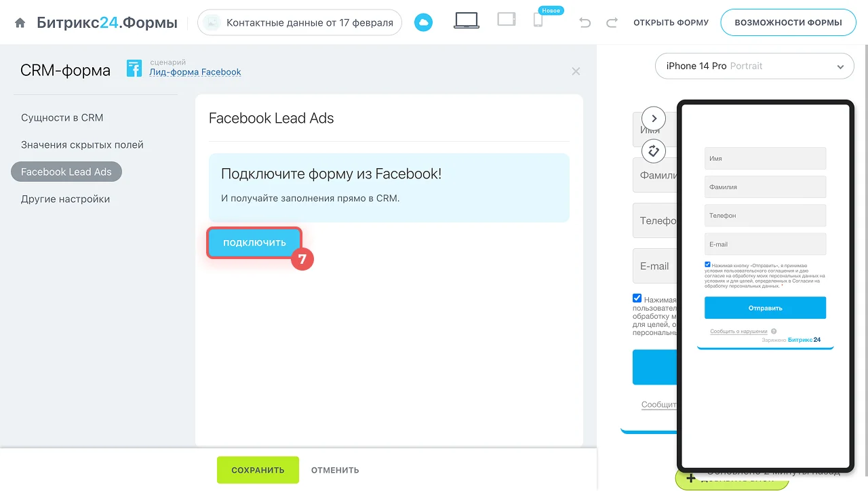The image size is (868, 491).
Task: Select Другие настройки in sidebar
Action: coord(65,199)
